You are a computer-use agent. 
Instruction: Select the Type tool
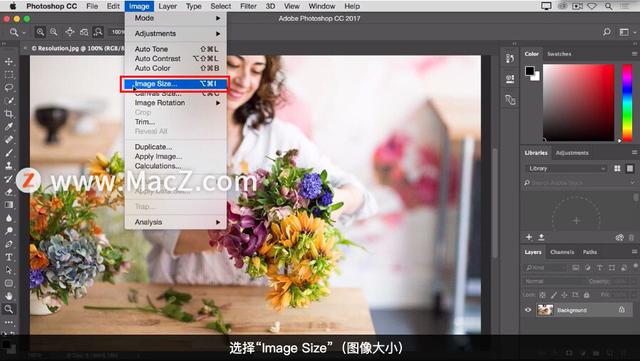click(9, 257)
